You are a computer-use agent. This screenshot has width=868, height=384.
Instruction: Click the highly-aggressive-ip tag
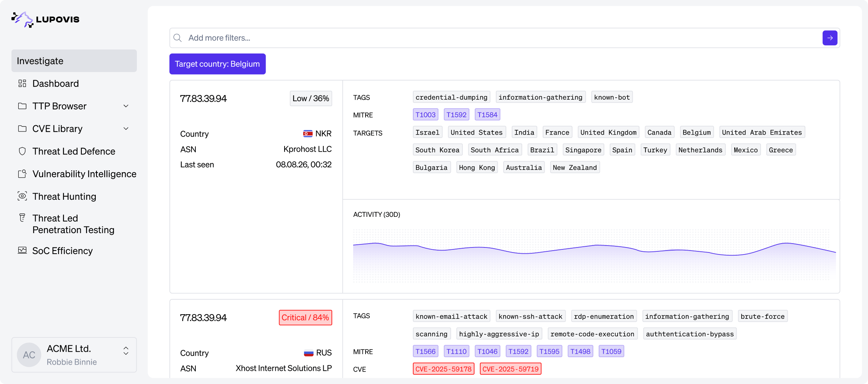499,334
